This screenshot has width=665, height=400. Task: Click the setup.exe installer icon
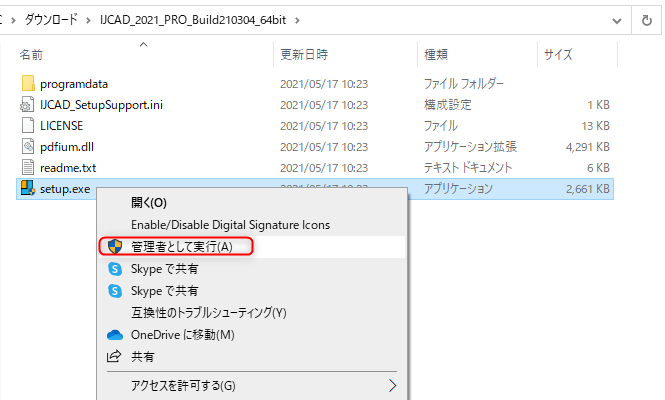(x=28, y=188)
